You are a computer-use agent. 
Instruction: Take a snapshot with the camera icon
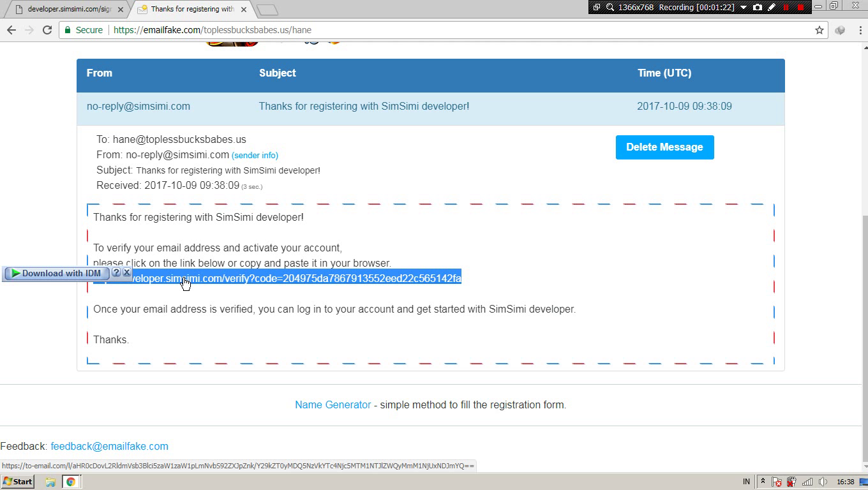(758, 7)
